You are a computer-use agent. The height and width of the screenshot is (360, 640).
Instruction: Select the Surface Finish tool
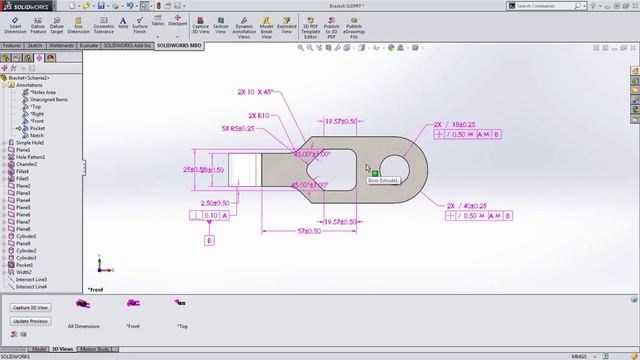[140, 25]
